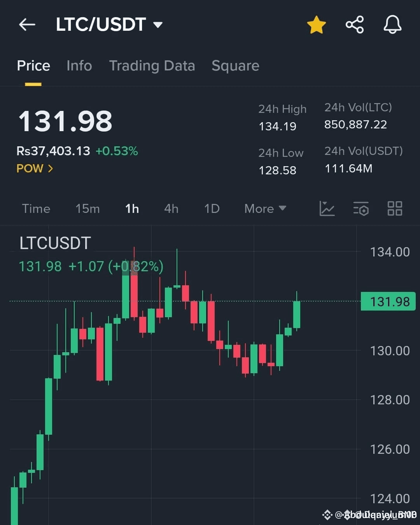Image resolution: width=420 pixels, height=525 pixels.
Task: Expand the More timeframes dropdown
Action: 265,209
